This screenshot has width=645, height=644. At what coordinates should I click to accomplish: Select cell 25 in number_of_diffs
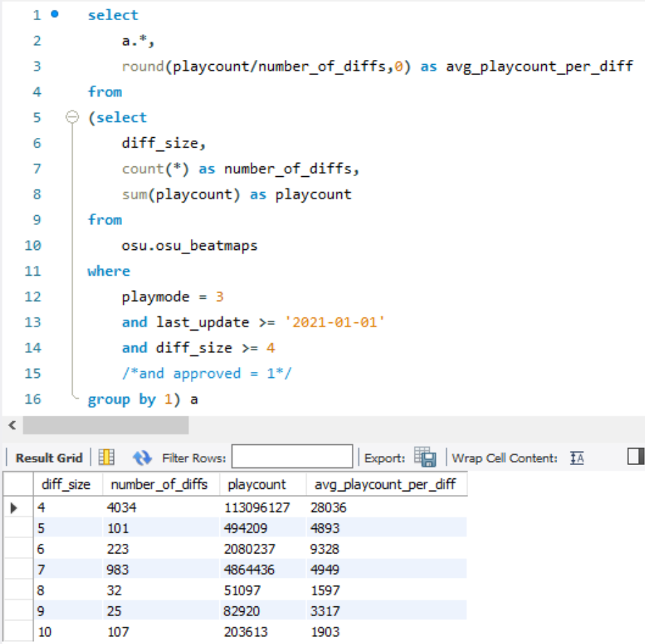point(162,611)
